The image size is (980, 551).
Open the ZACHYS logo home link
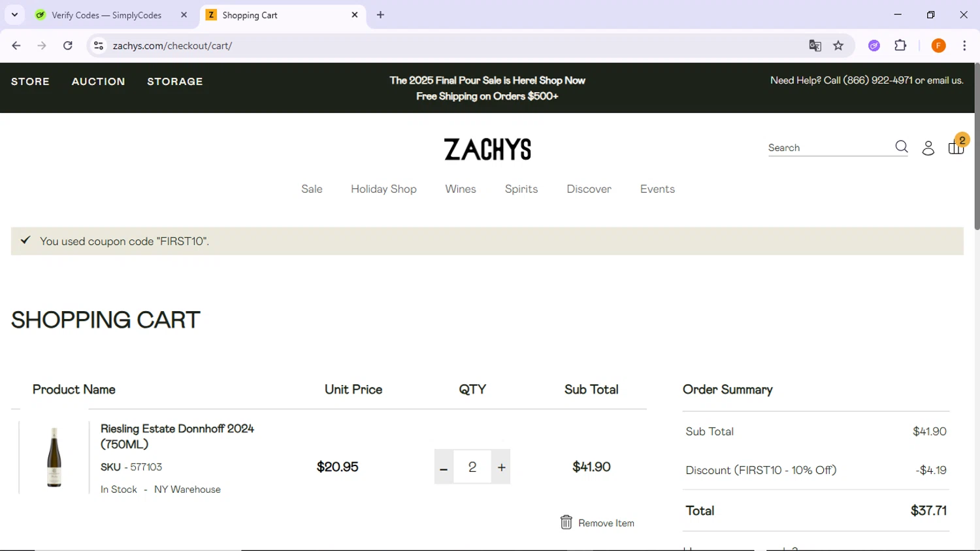click(487, 150)
